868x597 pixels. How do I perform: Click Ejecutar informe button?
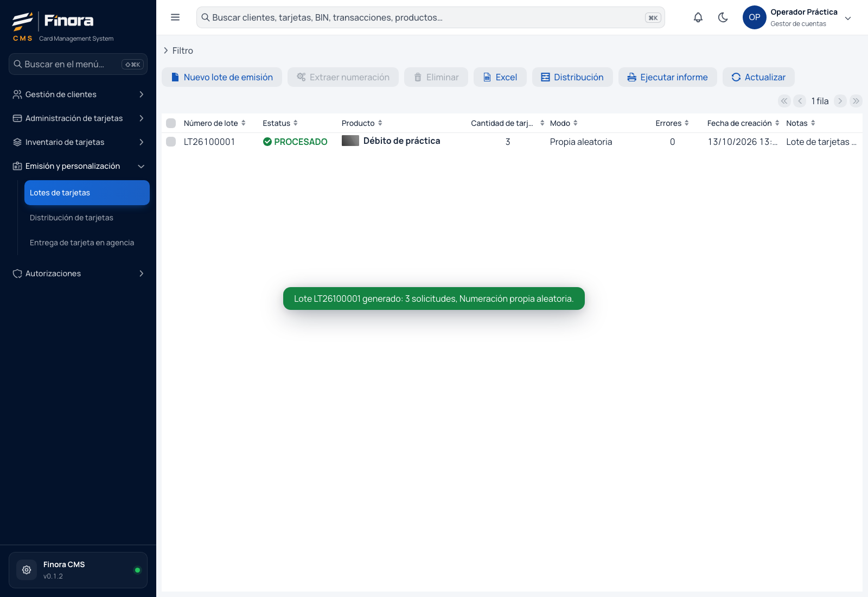coord(668,77)
